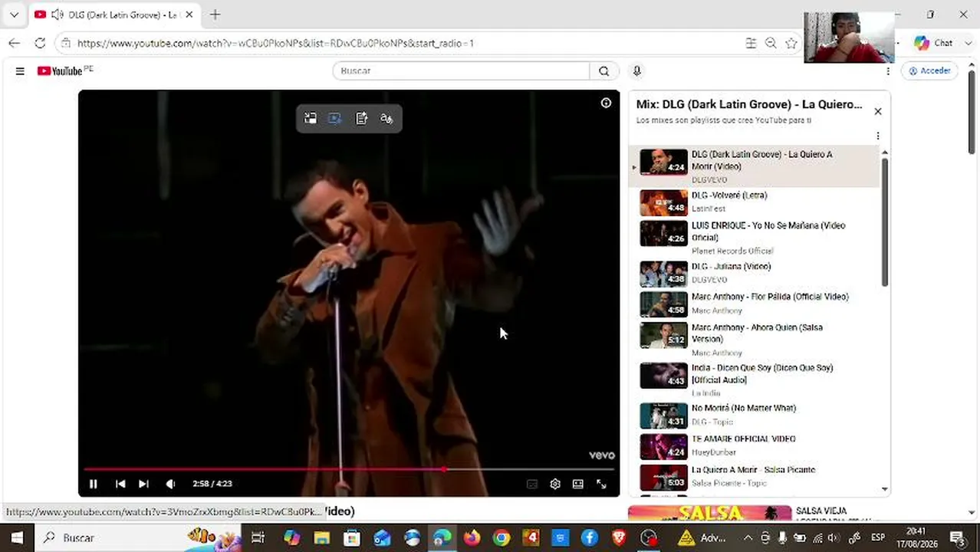Open Task View on the taskbar
The image size is (980, 552).
click(x=258, y=537)
